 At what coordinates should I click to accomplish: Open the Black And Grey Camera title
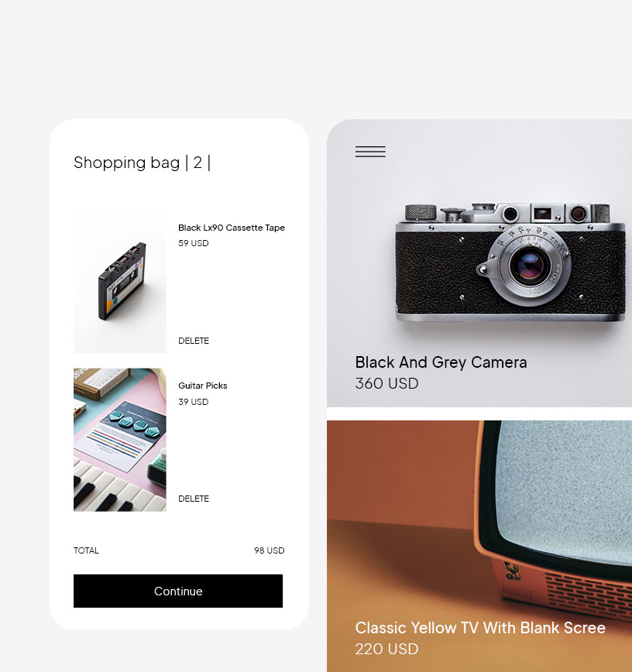[x=441, y=362]
